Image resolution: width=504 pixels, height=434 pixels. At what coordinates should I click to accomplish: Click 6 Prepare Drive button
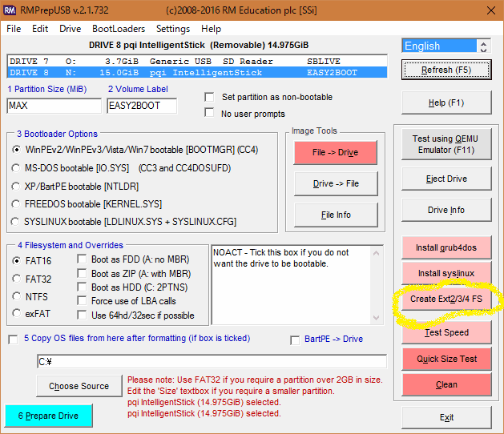[49, 416]
